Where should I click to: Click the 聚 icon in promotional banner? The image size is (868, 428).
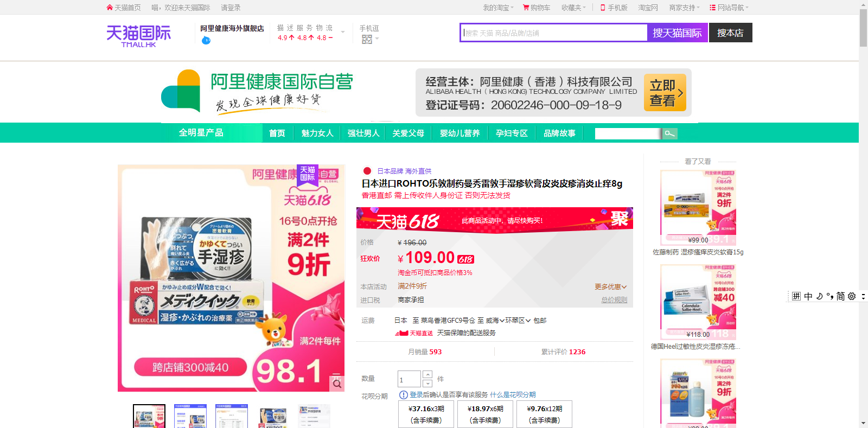pos(619,218)
